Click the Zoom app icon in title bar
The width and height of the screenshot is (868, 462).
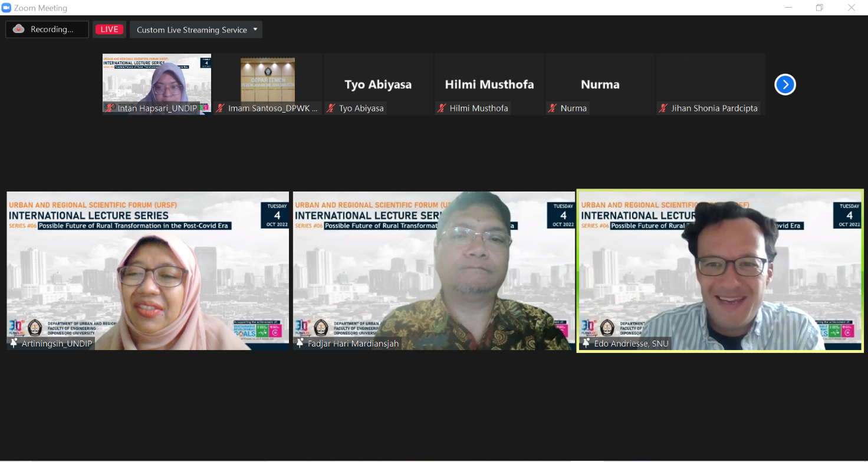(6, 8)
